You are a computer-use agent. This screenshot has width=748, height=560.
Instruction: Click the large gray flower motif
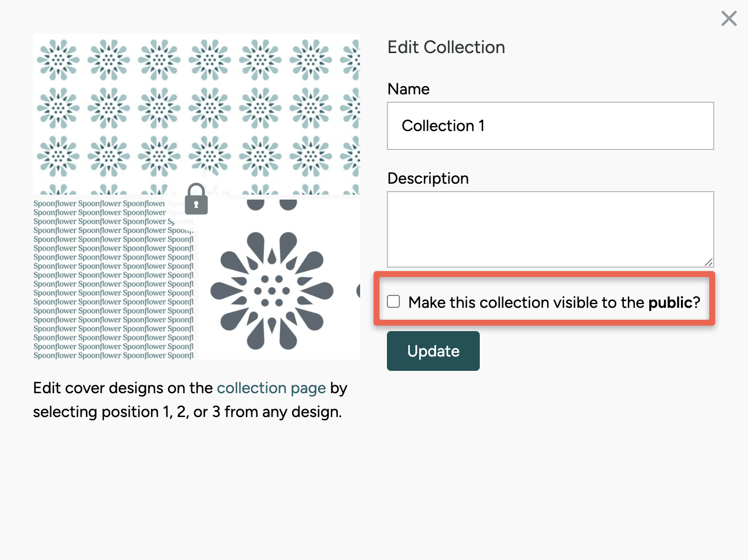coord(272,290)
